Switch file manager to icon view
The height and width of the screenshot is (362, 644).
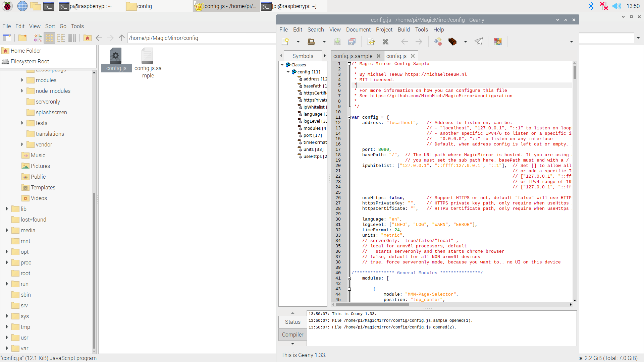[49, 38]
